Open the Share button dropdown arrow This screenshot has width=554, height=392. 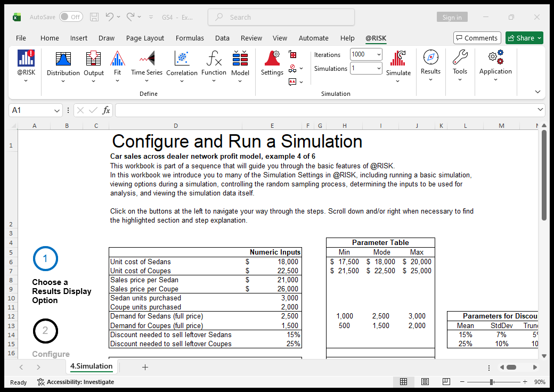click(539, 38)
